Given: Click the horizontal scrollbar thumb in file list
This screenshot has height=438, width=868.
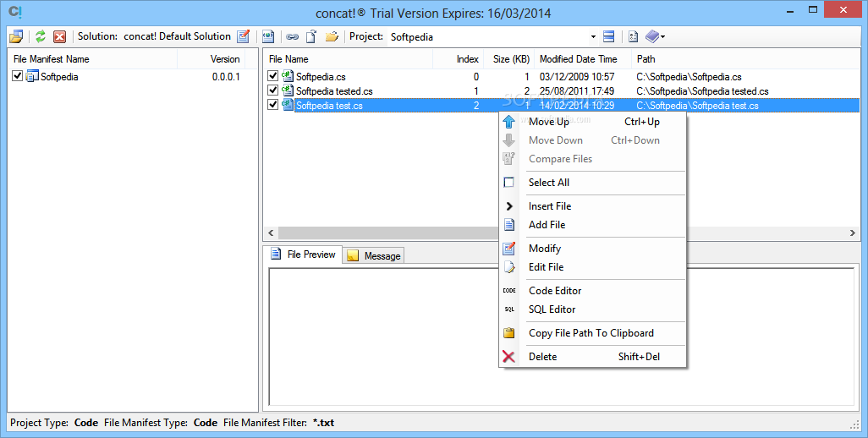Looking at the screenshot, I should coord(388,233).
